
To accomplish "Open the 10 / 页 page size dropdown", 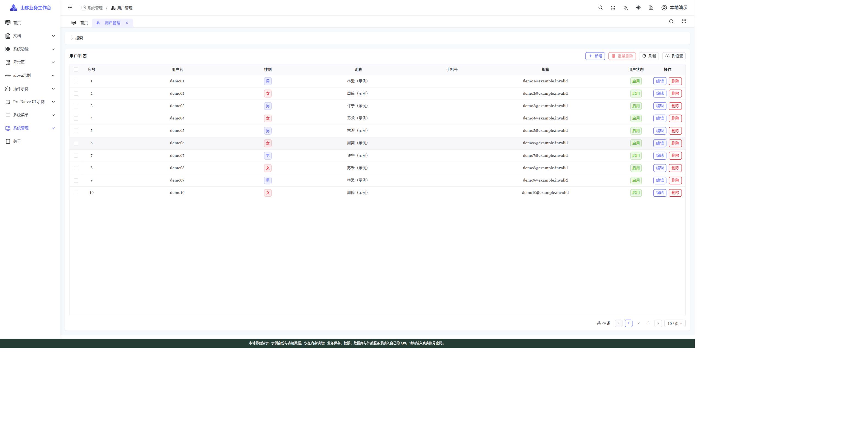I will [x=675, y=324].
